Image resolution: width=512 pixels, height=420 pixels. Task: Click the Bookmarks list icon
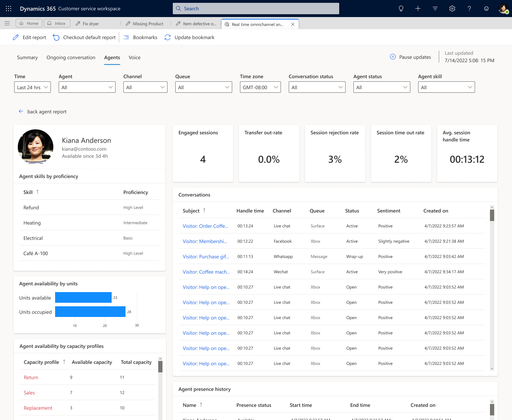[x=126, y=37]
